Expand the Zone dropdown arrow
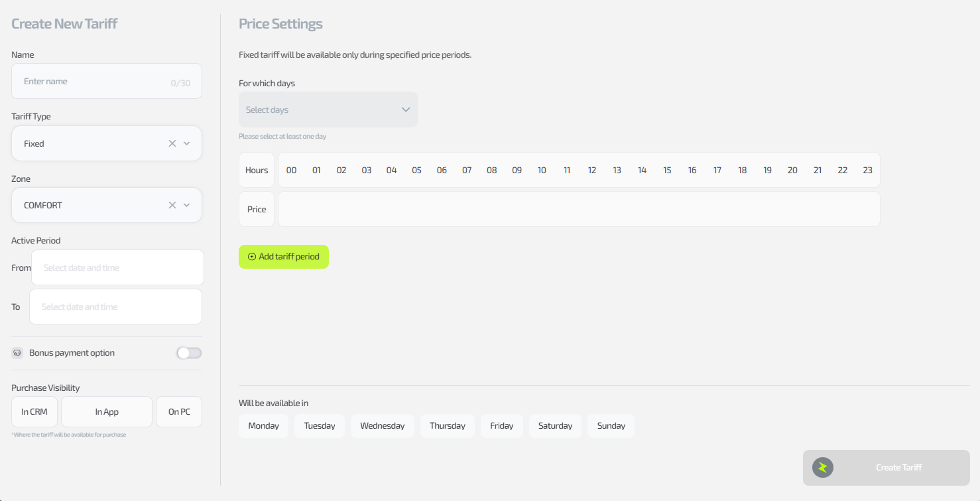 pyautogui.click(x=187, y=205)
